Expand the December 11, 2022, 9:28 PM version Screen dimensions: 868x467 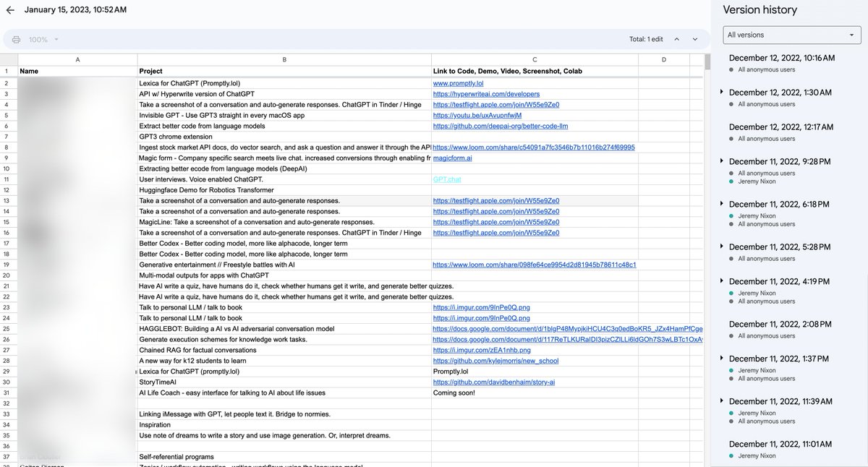[721, 160]
